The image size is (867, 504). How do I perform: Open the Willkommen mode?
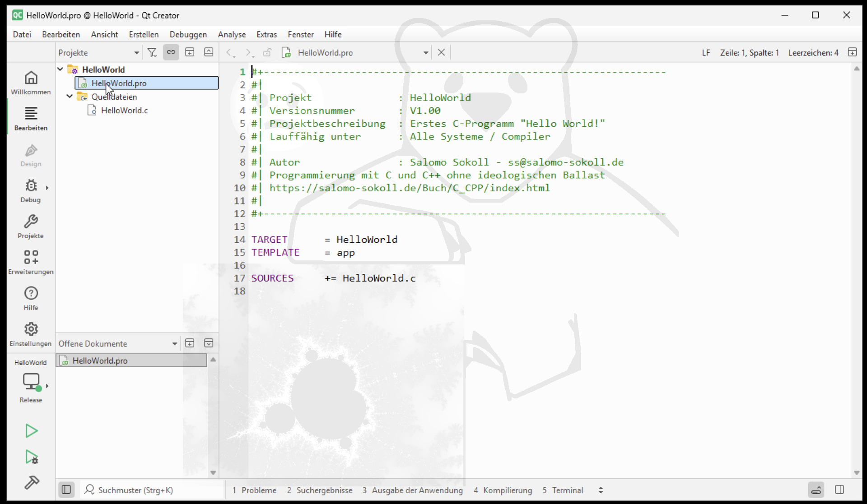coord(31,83)
